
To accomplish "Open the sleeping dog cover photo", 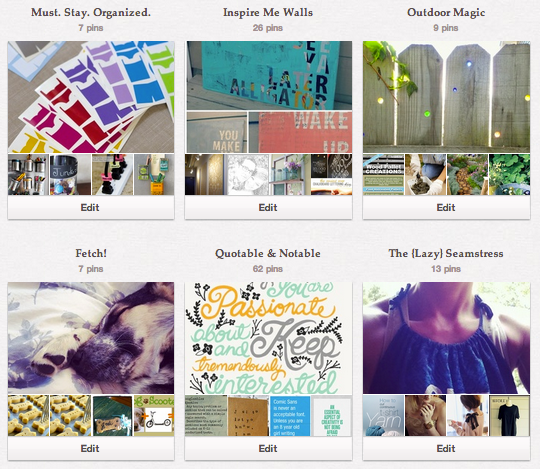I will coord(91,338).
